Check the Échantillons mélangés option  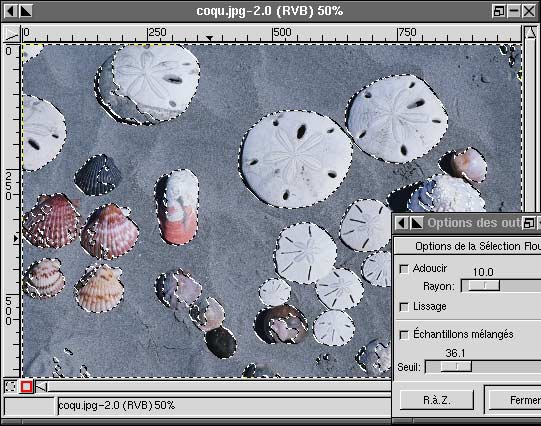[x=404, y=335]
